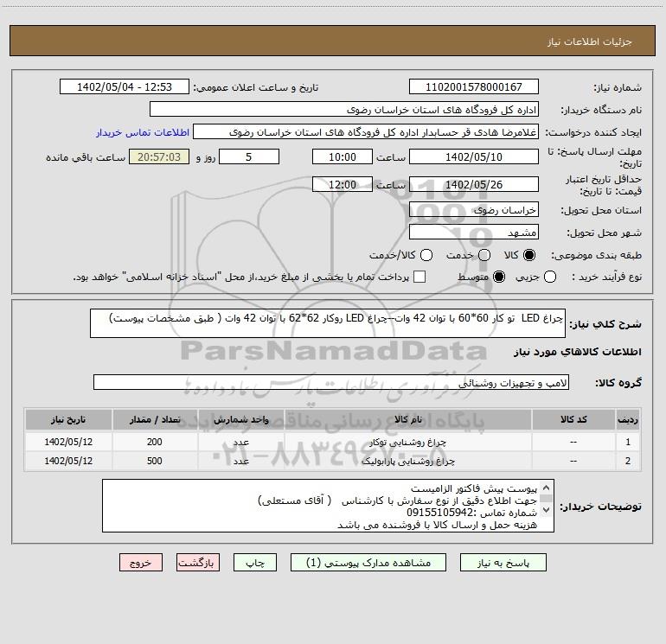The width and height of the screenshot is (666, 644).
Task: Click the contact number 09155105942 text
Action: [x=440, y=513]
